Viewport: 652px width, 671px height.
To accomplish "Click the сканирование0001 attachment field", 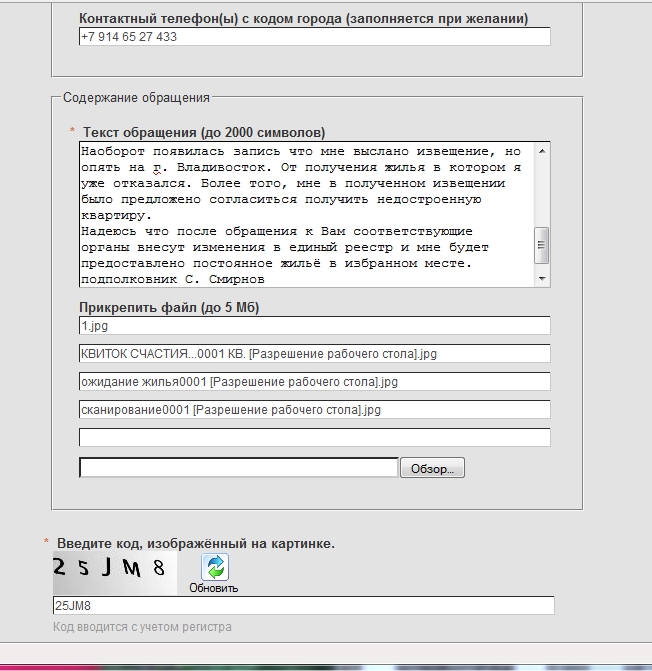I will click(x=314, y=410).
